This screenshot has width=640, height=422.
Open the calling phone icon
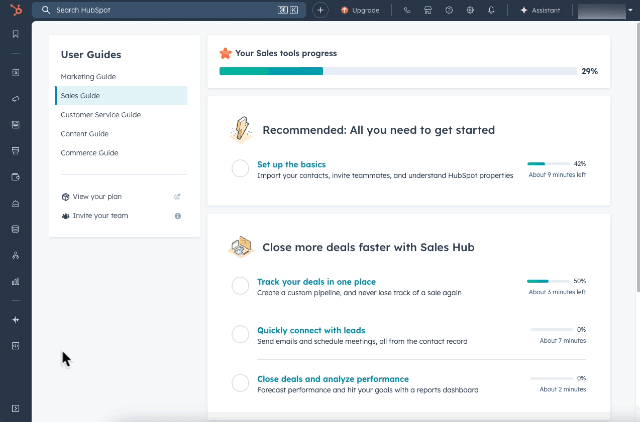pos(407,10)
